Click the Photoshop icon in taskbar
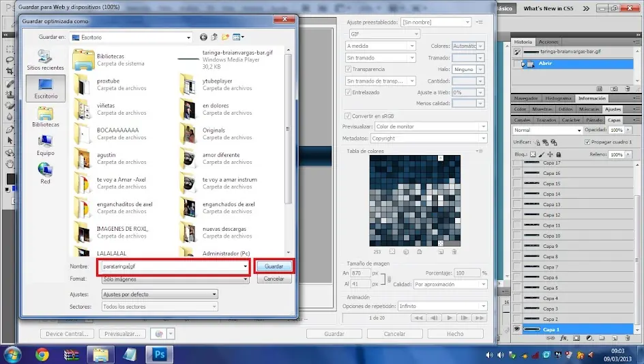Screen dimensions: 644x364 pos(160,354)
